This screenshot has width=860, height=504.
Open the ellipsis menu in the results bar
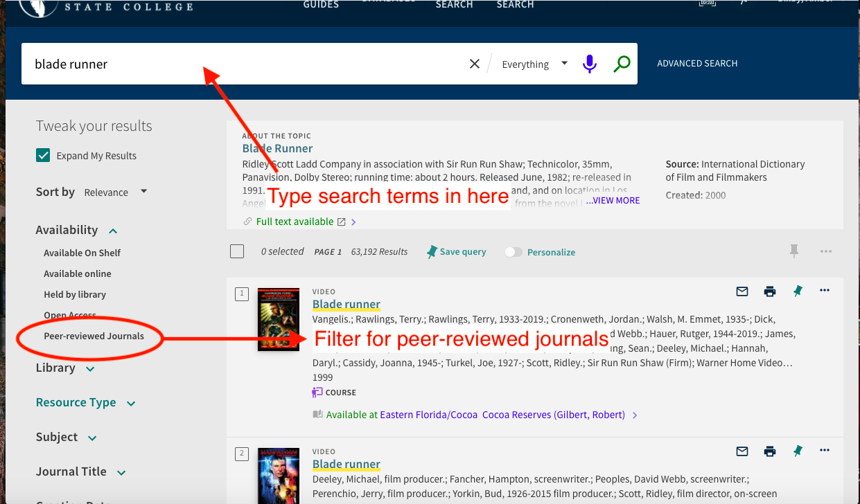coord(825,251)
